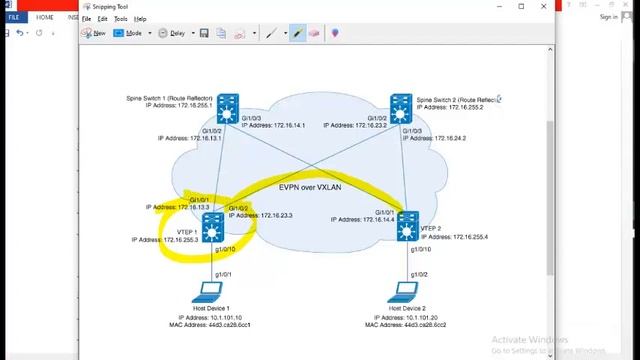Click the scroll-down arrow of the snip
The width and height of the screenshot is (640, 360).
click(x=550, y=356)
